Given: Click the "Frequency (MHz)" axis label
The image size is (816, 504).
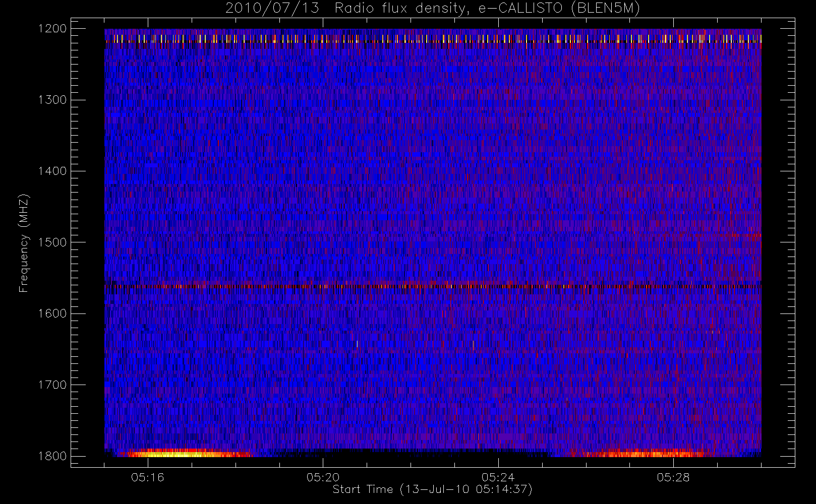Looking at the screenshot, I should [23, 243].
